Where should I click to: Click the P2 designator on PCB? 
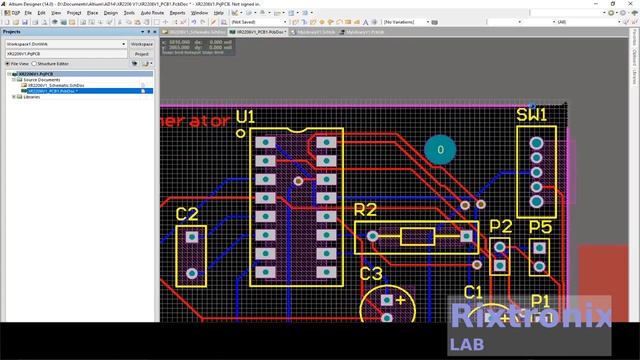pyautogui.click(x=501, y=226)
